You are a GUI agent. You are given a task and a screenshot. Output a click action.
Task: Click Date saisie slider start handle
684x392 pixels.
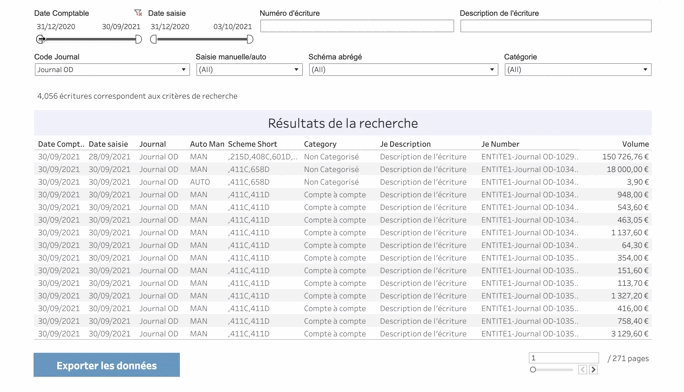[x=154, y=40]
